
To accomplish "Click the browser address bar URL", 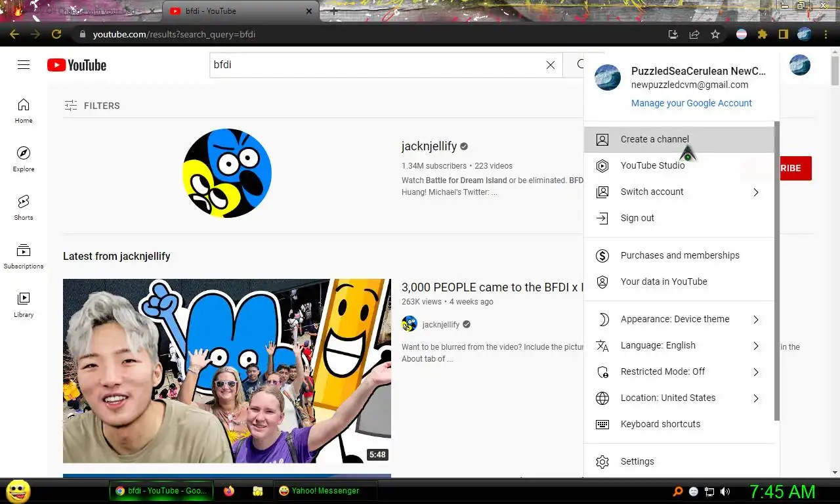I will pyautogui.click(x=174, y=34).
